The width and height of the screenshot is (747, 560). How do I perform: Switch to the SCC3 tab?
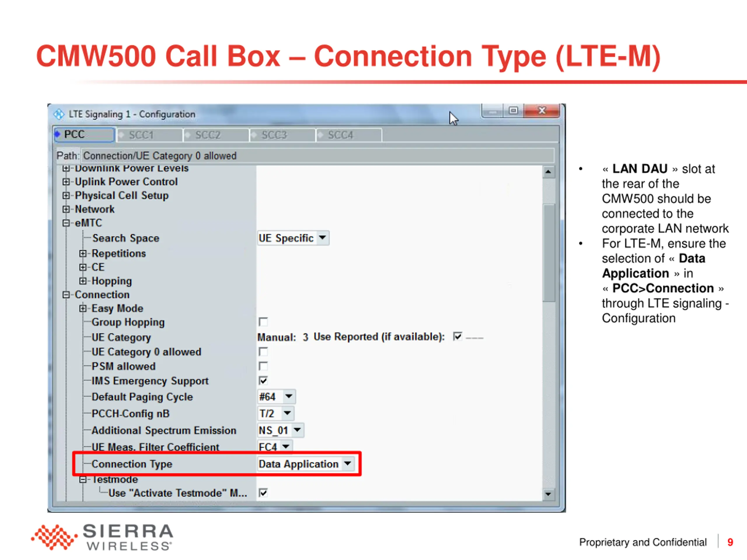pyautogui.click(x=282, y=135)
